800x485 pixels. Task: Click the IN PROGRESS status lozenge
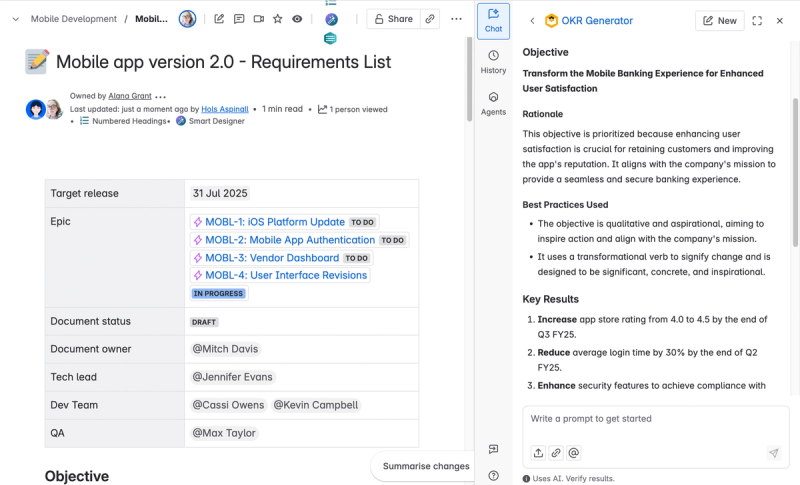218,294
